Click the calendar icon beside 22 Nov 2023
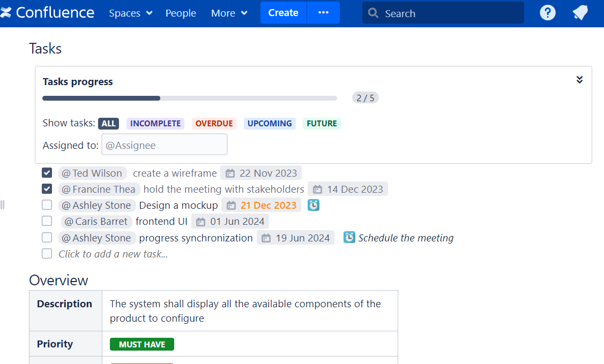This screenshot has width=604, height=364. click(230, 172)
